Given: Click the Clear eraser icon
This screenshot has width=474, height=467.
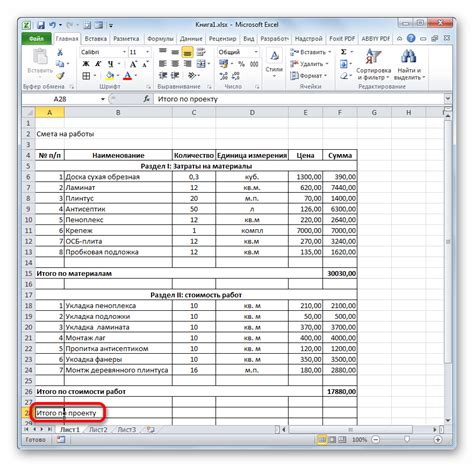Looking at the screenshot, I should [x=344, y=76].
